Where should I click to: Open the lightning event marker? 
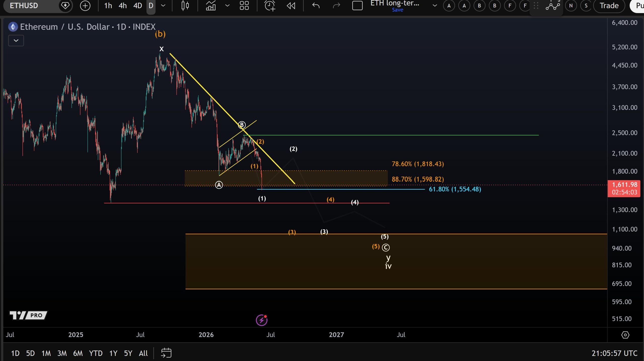(262, 320)
